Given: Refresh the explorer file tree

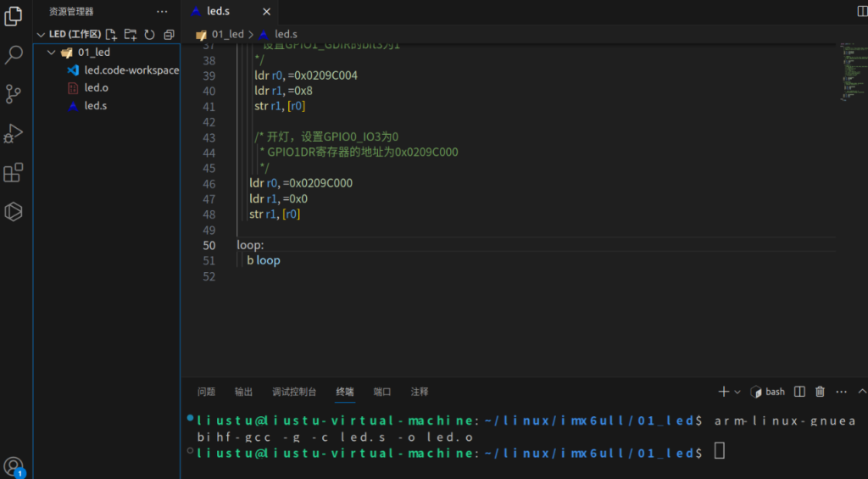Looking at the screenshot, I should tap(150, 35).
